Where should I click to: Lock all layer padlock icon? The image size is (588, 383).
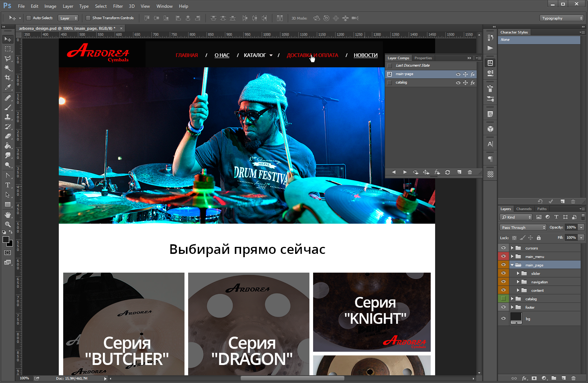click(539, 238)
